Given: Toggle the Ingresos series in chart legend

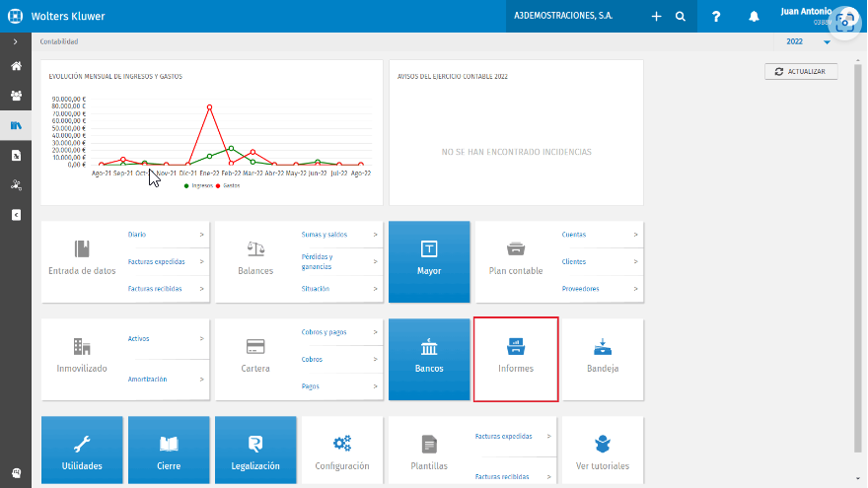Looking at the screenshot, I should [198, 186].
